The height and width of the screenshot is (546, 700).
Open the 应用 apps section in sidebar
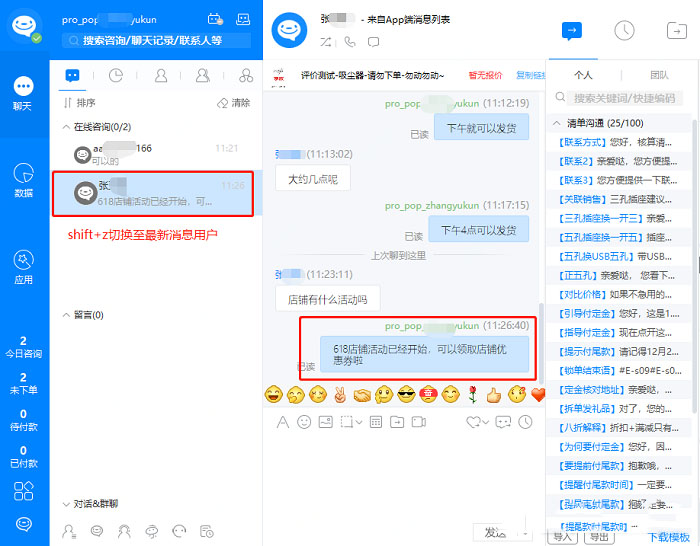(23, 267)
